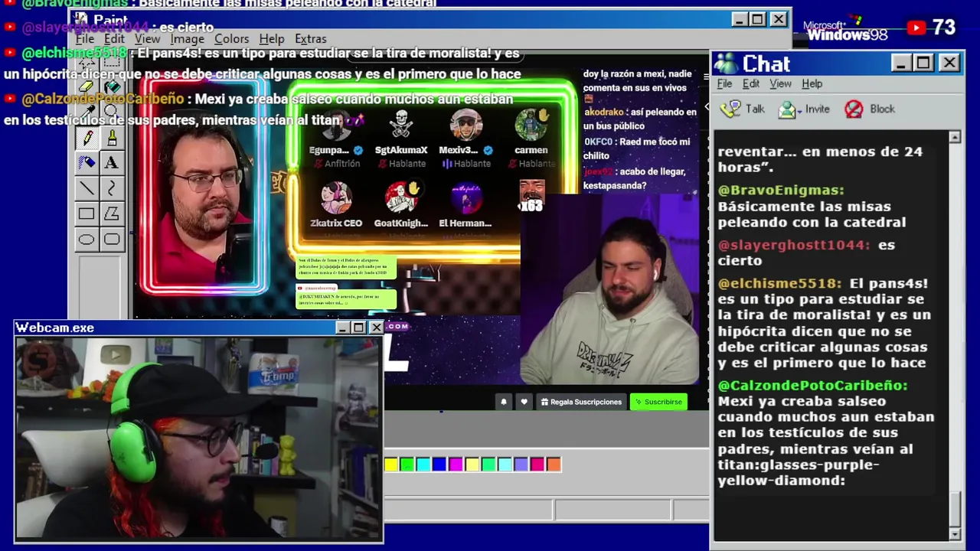Pick the orange color swatch

point(554,465)
